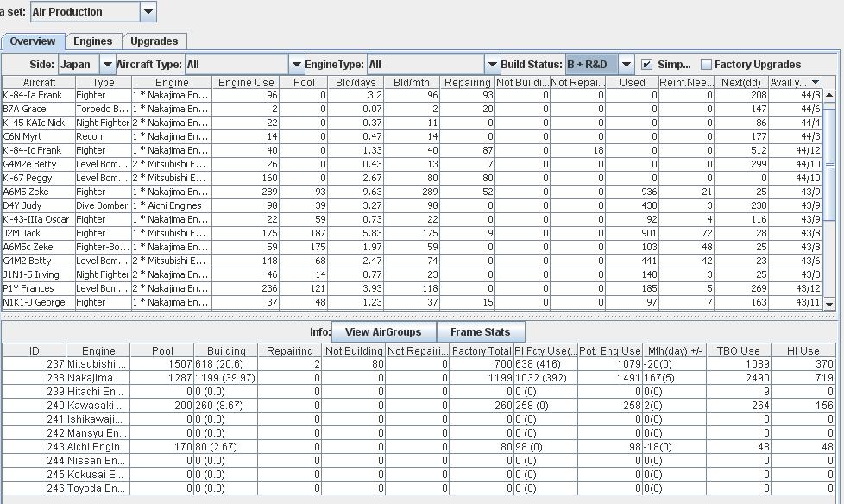This screenshot has width=844, height=504.
Task: Select the J1N1-S Irving row
Action: (x=413, y=274)
